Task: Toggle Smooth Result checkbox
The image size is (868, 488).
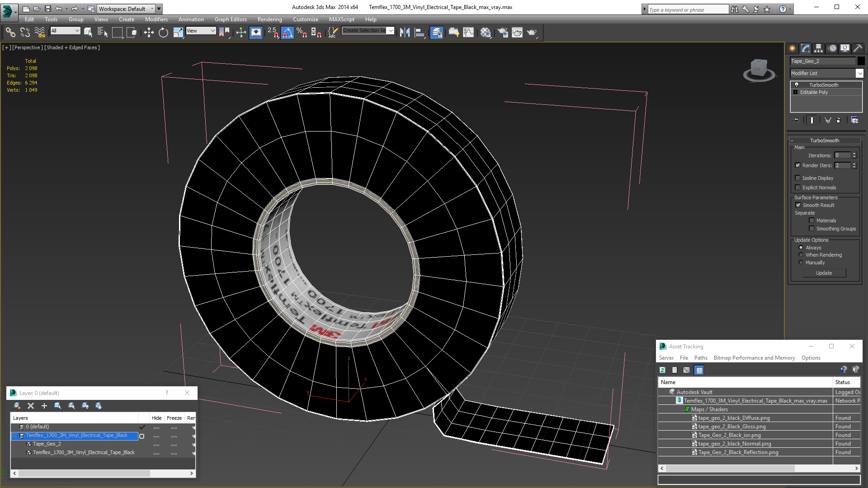Action: [798, 205]
